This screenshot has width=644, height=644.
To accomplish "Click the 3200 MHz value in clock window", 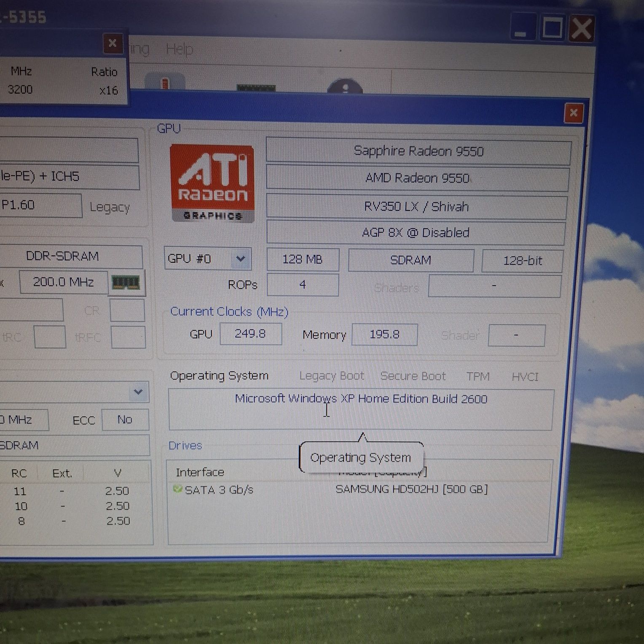I will click(x=20, y=89).
